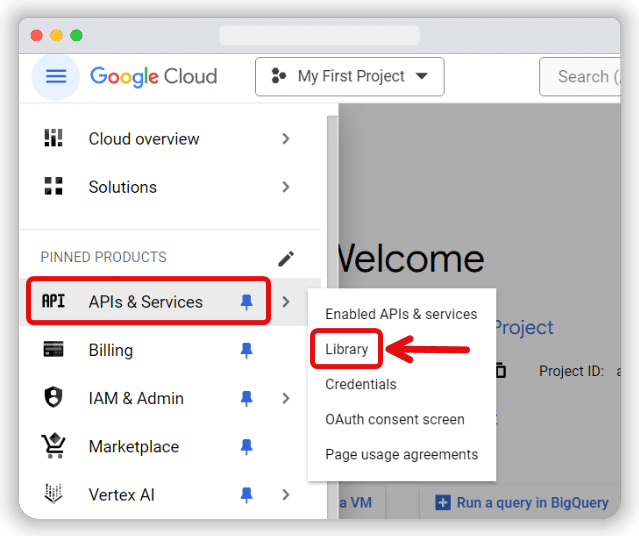
Task: Click the Billing credit card icon
Action: (53, 349)
